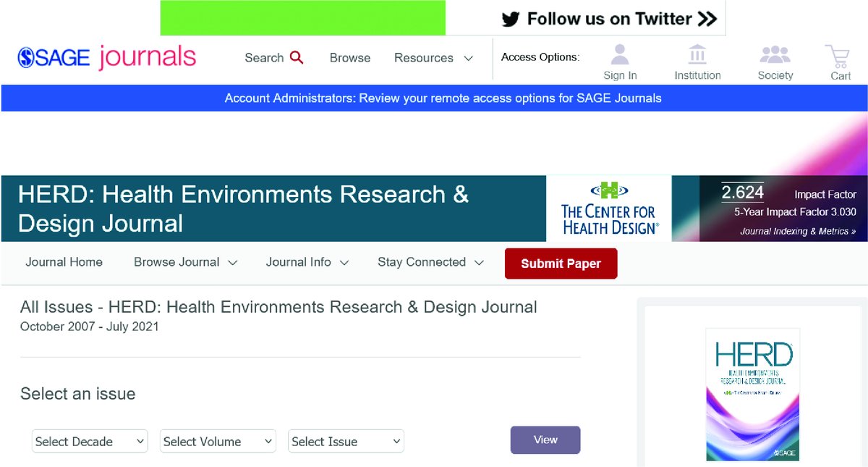Image resolution: width=868 pixels, height=467 pixels.
Task: Open the Select Volume dropdown
Action: (217, 441)
